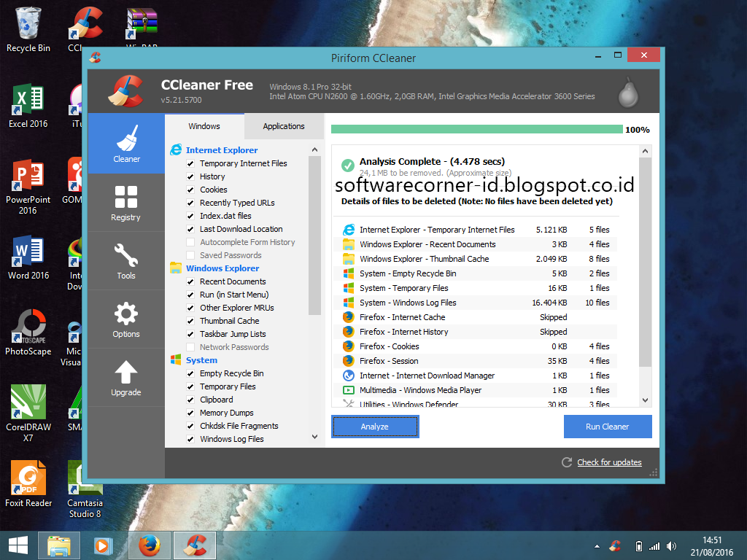Enable Saved Passwords checkbox
The image size is (747, 560).
(x=190, y=255)
